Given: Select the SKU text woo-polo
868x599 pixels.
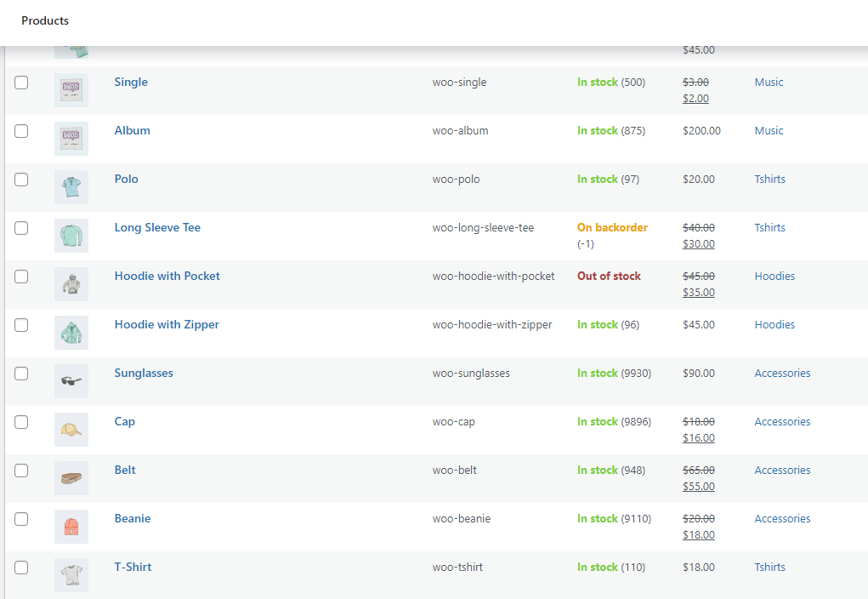Looking at the screenshot, I should coord(457,180).
